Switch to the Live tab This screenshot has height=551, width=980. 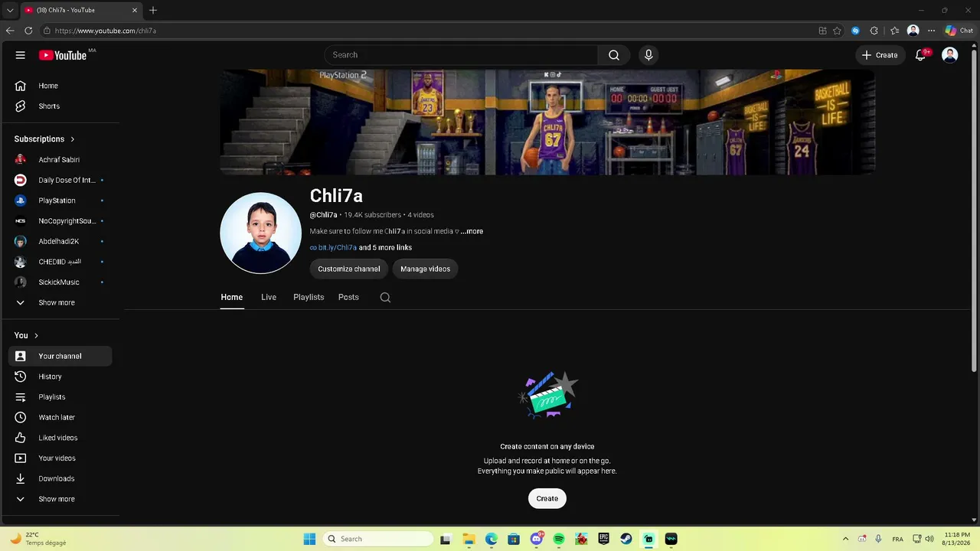(x=269, y=297)
